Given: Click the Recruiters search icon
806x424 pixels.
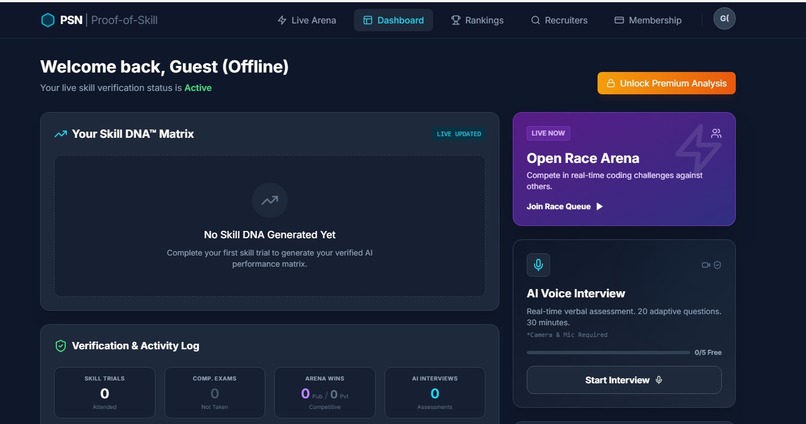Looking at the screenshot, I should (x=535, y=20).
